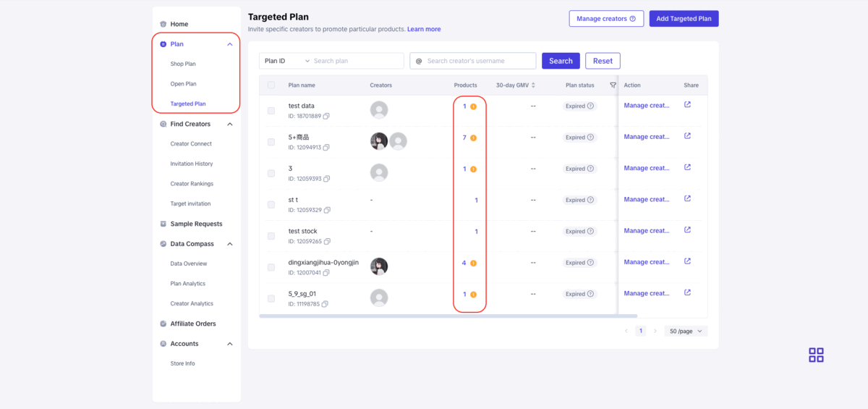Tick the select-all checkbox in table header
The width and height of the screenshot is (868, 409).
tap(271, 85)
